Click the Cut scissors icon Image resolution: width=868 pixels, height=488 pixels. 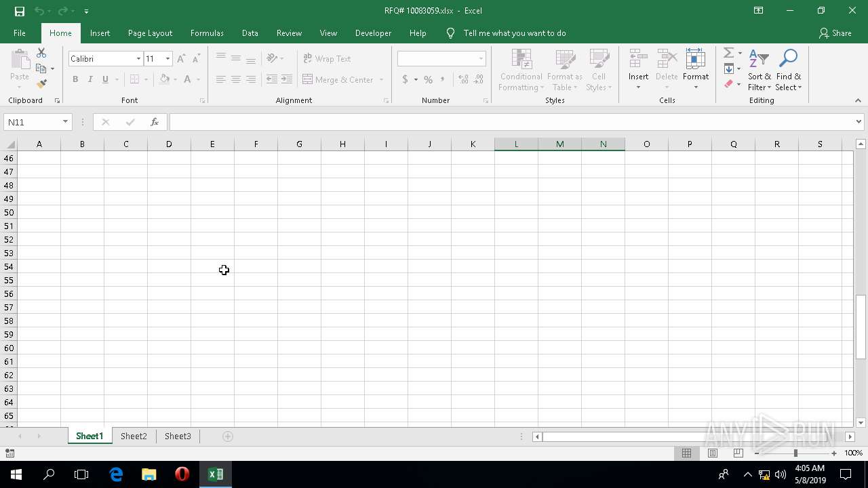(x=41, y=53)
